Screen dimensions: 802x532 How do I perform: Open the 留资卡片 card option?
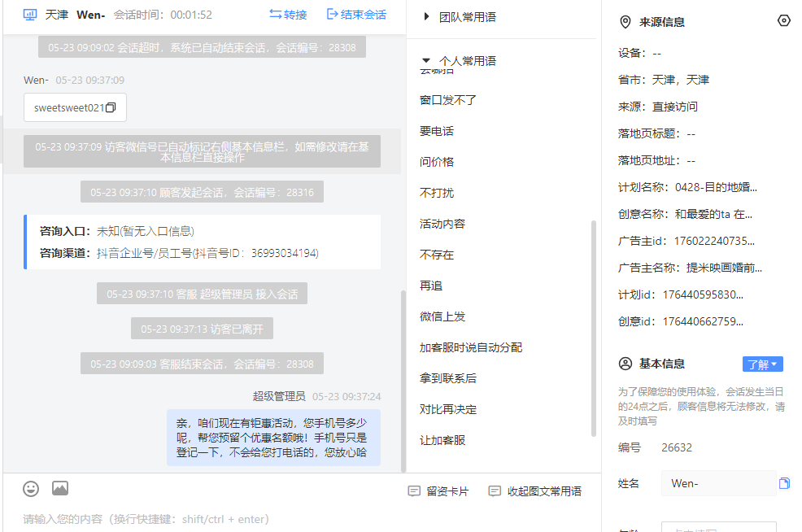[x=438, y=491]
